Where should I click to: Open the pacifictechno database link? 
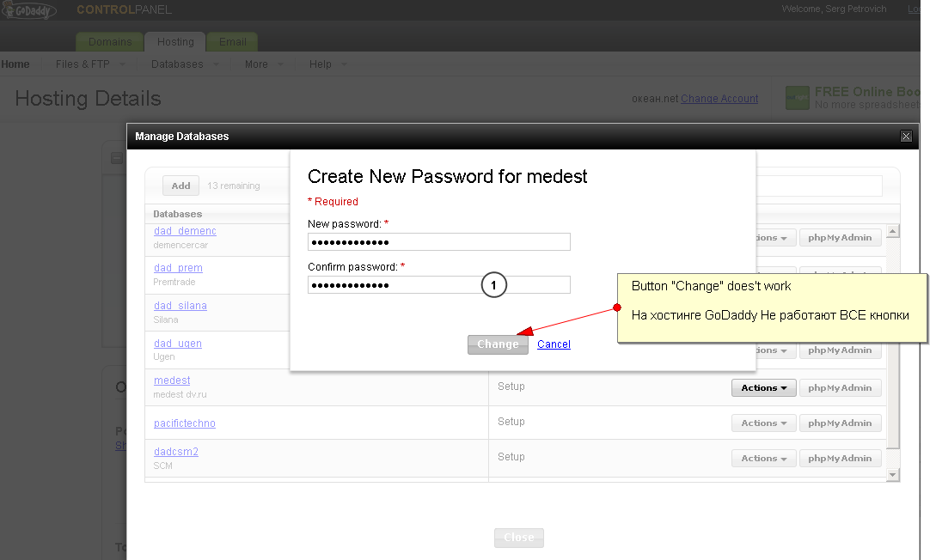[x=185, y=423]
